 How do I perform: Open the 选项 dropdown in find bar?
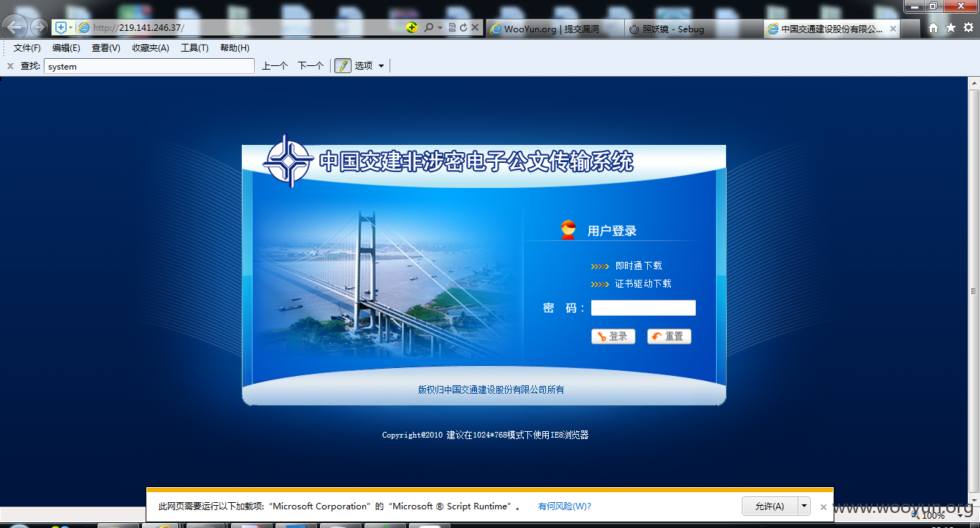(369, 66)
